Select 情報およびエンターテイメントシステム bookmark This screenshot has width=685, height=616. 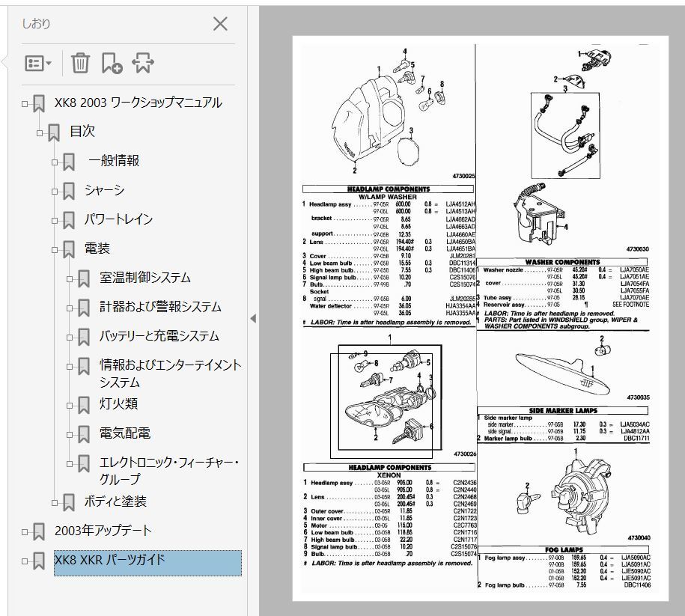click(171, 374)
